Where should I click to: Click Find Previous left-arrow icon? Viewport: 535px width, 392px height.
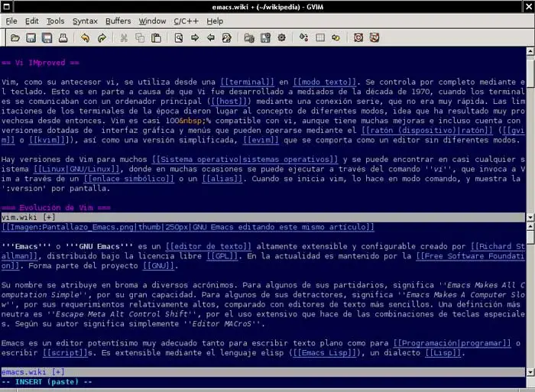coord(211,38)
